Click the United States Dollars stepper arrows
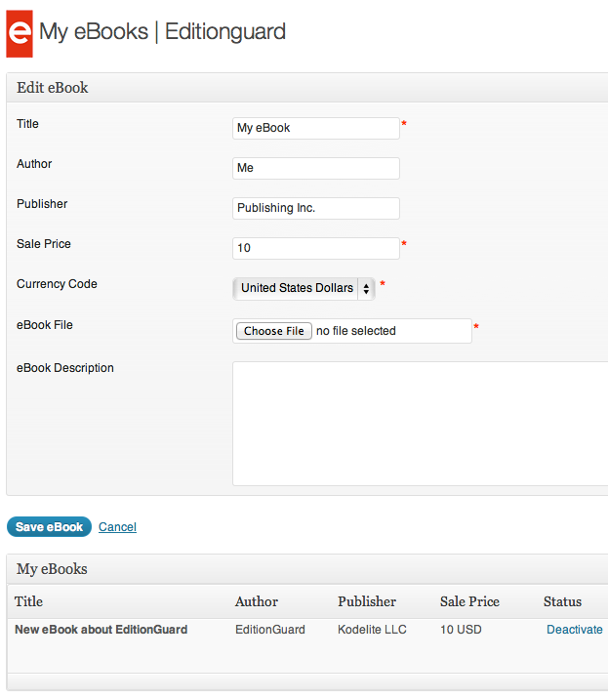The height and width of the screenshot is (700, 608). click(366, 288)
